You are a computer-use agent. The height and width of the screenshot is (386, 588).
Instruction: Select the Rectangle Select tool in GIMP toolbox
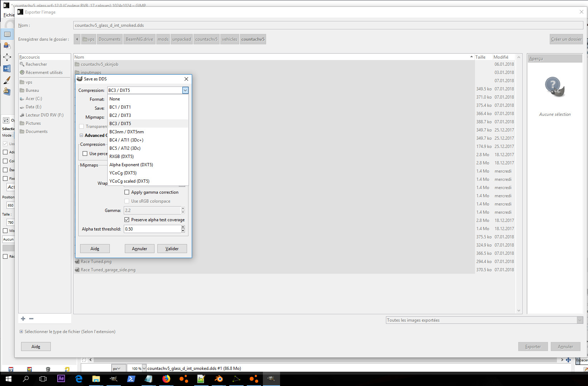(x=7, y=34)
